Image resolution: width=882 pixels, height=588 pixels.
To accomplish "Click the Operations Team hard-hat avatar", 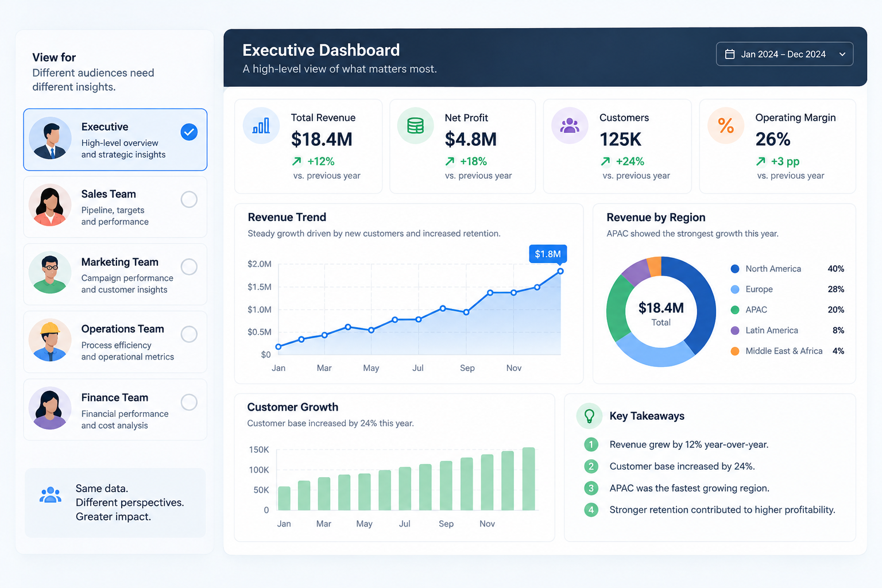I will coord(51,340).
